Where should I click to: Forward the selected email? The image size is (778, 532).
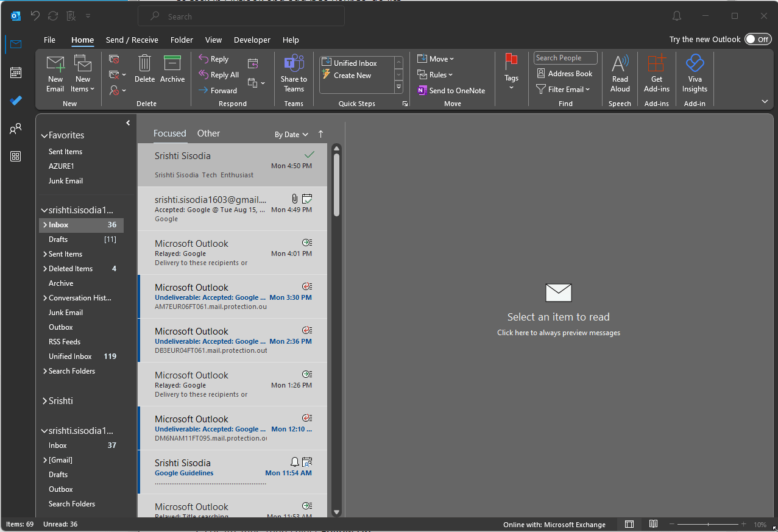pos(218,91)
